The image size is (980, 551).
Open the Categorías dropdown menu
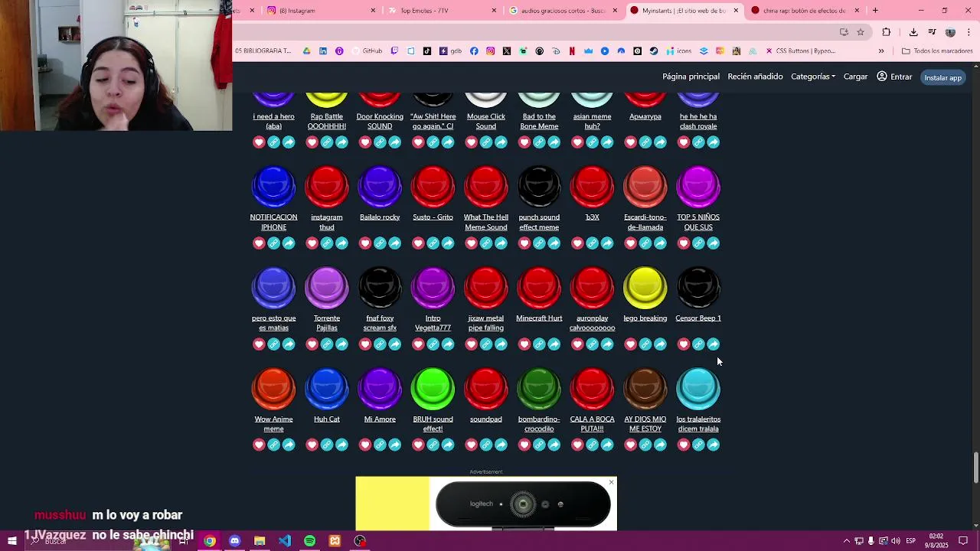(813, 77)
